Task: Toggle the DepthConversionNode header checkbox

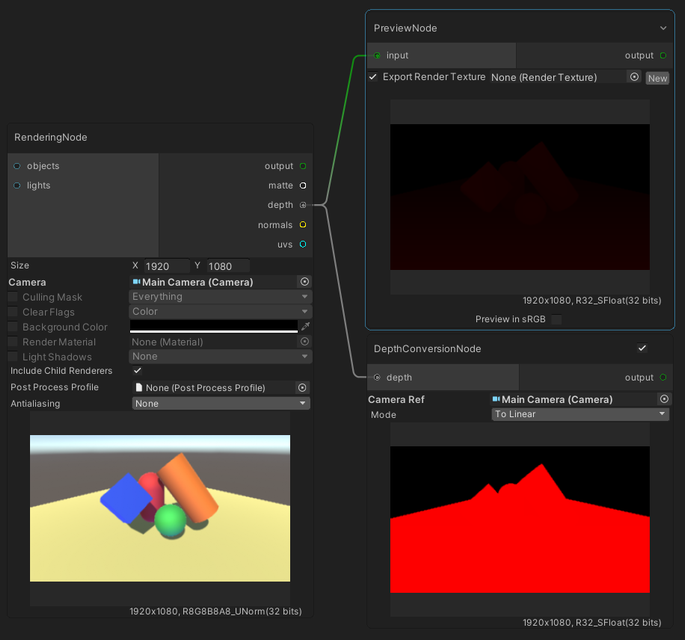Action: (x=642, y=348)
